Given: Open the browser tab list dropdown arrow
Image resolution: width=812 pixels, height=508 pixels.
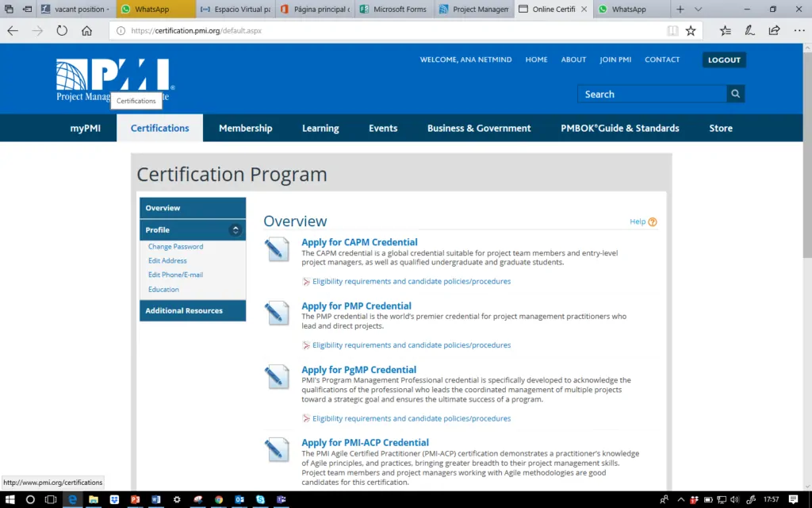Looking at the screenshot, I should click(699, 10).
